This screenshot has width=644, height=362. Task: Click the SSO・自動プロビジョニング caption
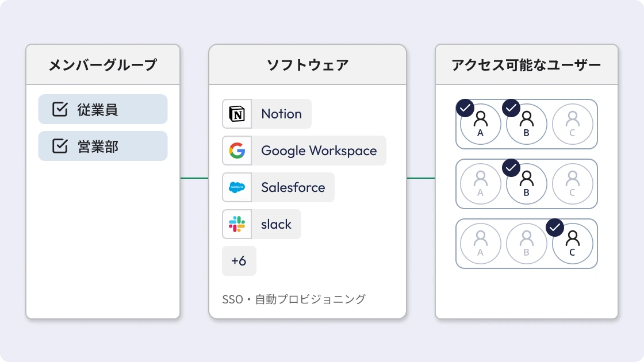[x=294, y=299]
